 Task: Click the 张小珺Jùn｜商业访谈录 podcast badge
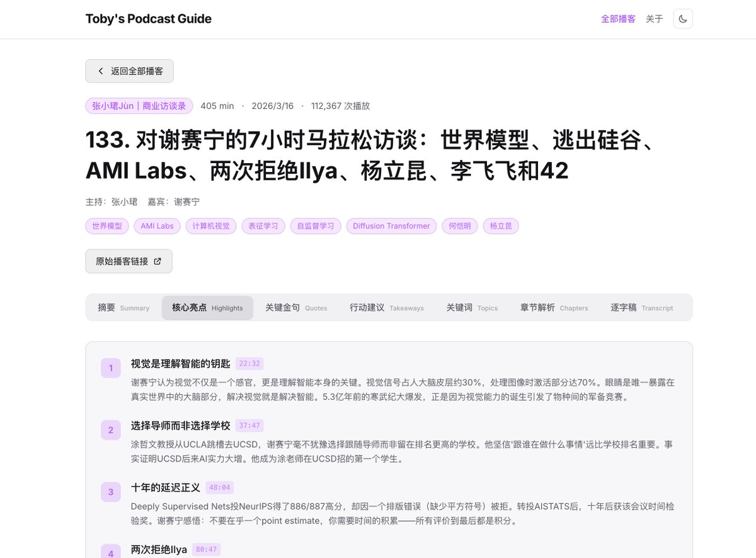(x=139, y=106)
